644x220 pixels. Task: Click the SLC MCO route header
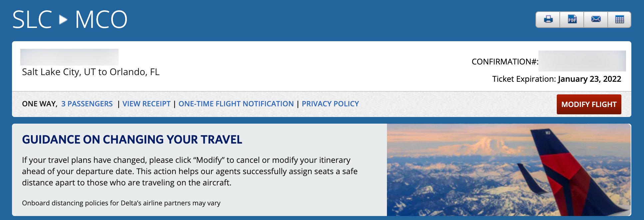[69, 19]
